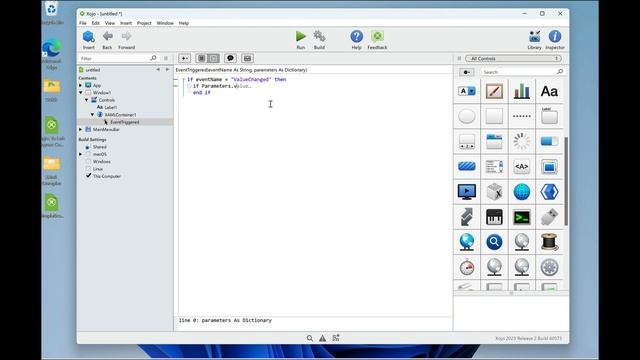Click the library panel vertical scrollbar
This screenshot has height=360, width=640.
(x=566, y=181)
